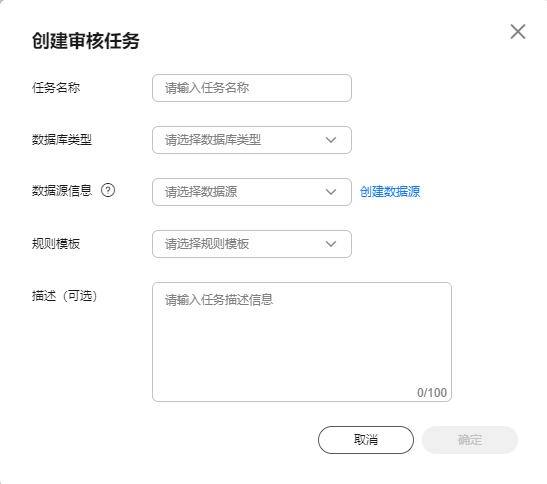Viewport: 547px width, 484px height.
Task: Click the help question-mark icon beside 数据源信息
Action: coord(108,191)
